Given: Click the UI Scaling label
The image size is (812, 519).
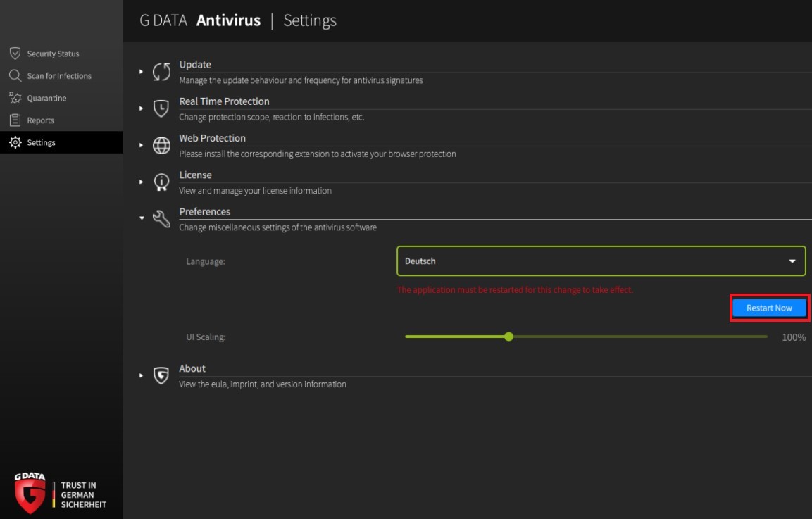Looking at the screenshot, I should [206, 337].
